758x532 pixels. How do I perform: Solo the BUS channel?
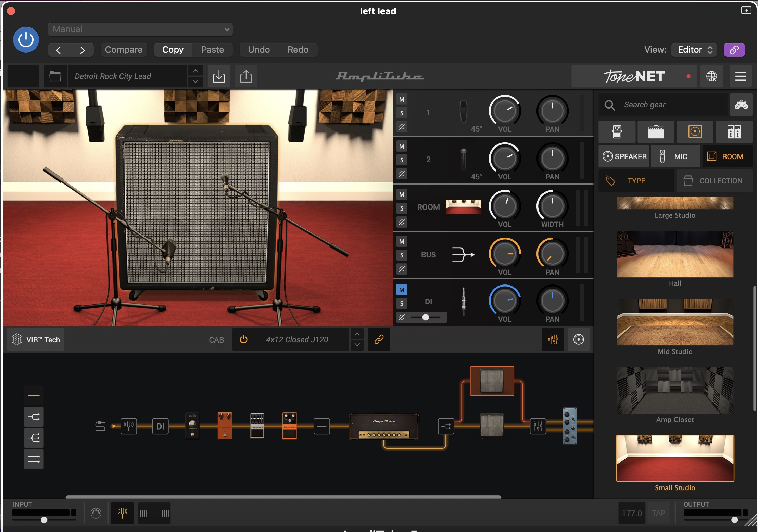(402, 255)
